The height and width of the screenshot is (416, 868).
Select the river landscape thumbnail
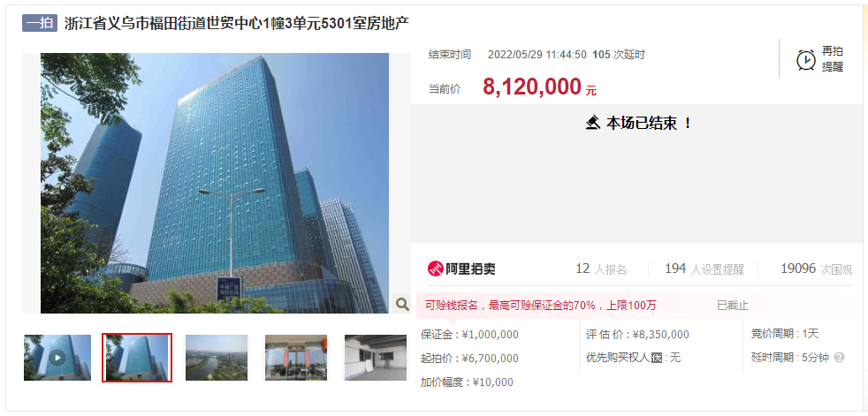point(217,358)
